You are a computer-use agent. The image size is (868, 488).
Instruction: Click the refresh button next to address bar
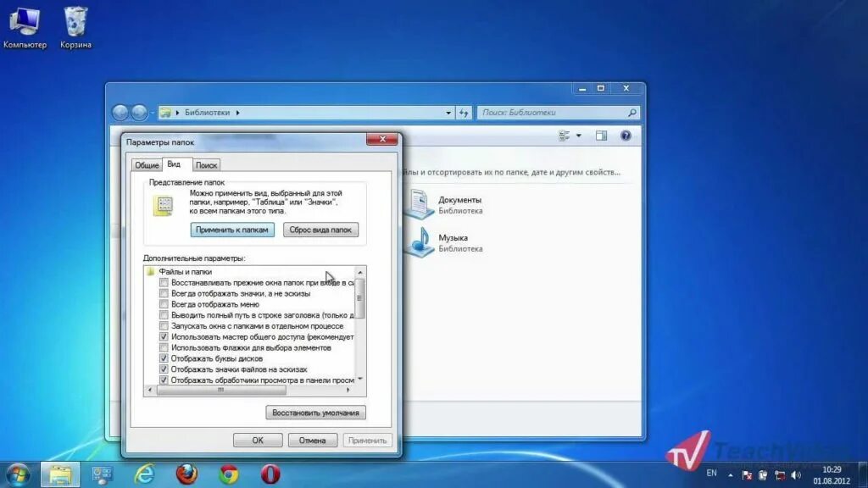coord(464,113)
